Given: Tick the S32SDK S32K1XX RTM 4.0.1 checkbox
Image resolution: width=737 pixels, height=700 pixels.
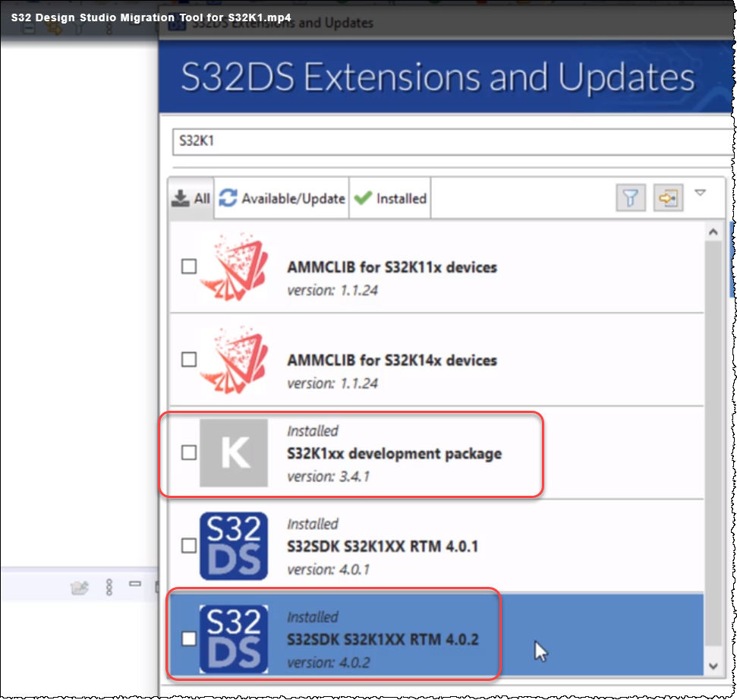Looking at the screenshot, I should (x=189, y=545).
